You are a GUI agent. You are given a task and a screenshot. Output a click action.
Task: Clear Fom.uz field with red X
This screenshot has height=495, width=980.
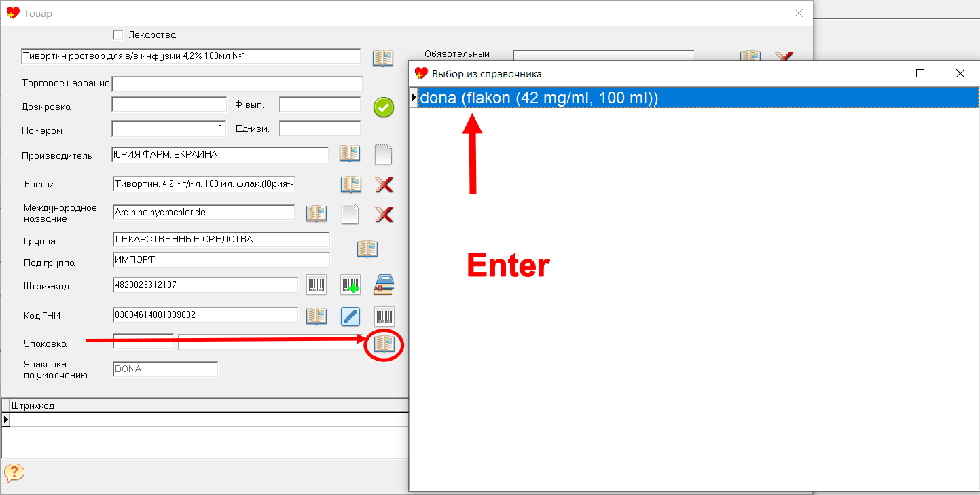point(384,184)
